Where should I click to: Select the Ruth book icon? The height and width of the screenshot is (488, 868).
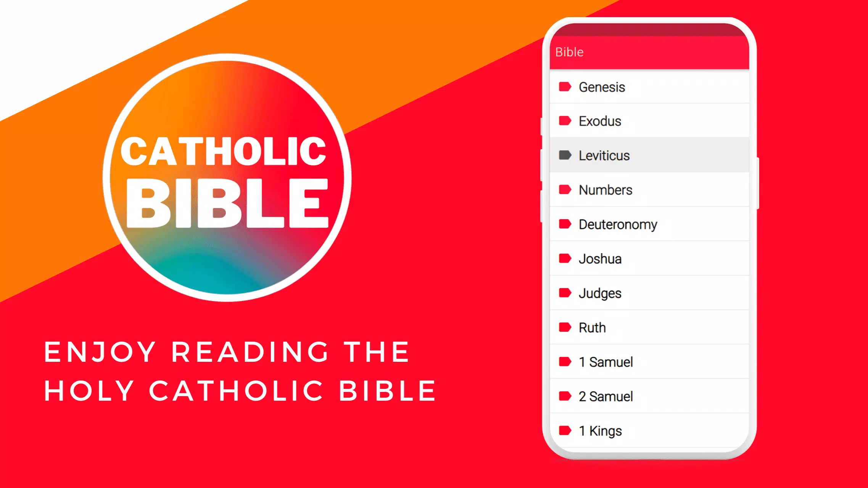point(564,327)
